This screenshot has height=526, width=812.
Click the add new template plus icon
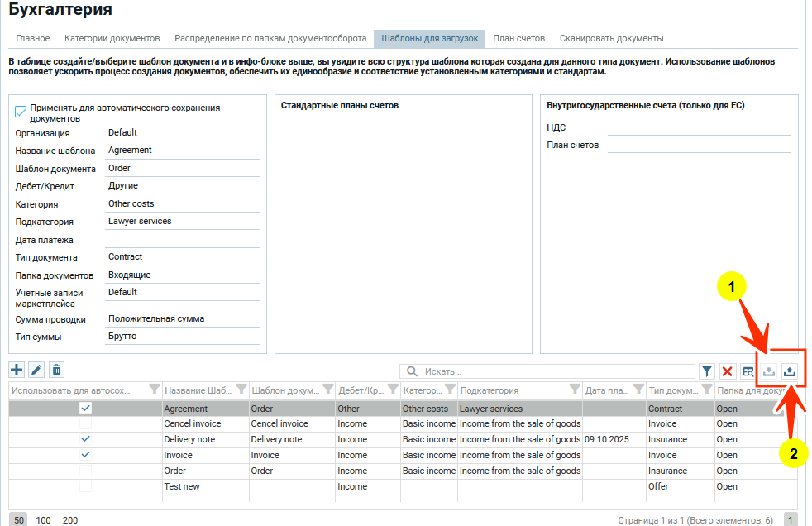point(17,370)
